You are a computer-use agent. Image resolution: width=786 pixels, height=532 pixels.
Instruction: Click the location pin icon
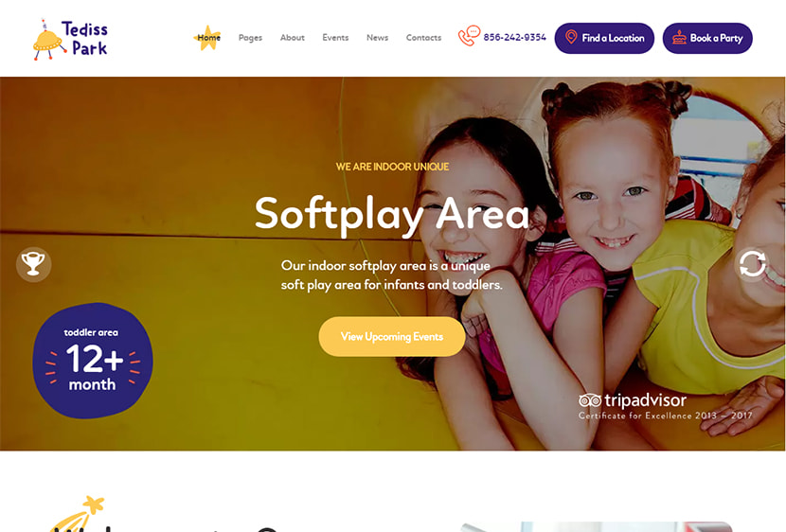click(571, 37)
